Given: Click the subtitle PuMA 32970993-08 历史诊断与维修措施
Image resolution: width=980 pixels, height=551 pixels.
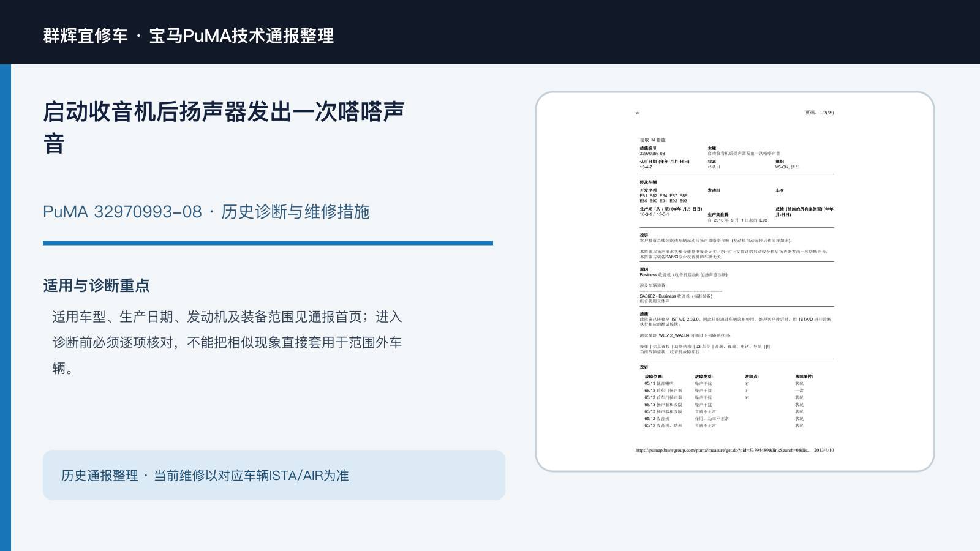Looking at the screenshot, I should coord(206,212).
